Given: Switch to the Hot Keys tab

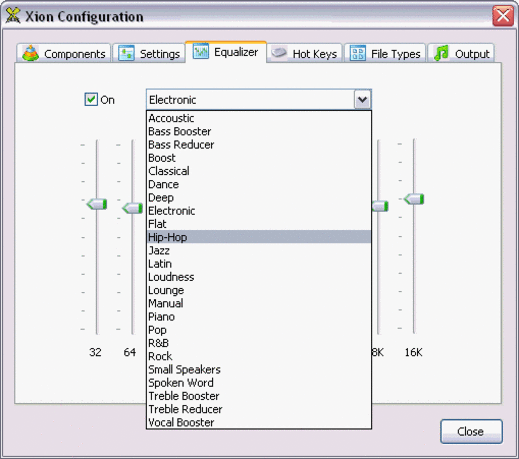Looking at the screenshot, I should (x=305, y=53).
